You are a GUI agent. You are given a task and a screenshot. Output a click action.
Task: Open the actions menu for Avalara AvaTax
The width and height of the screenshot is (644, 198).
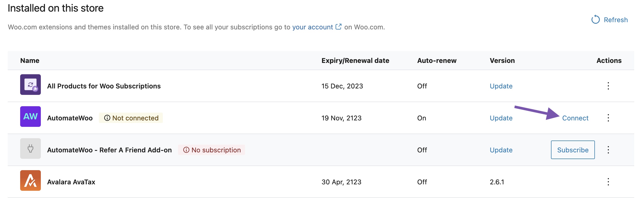[609, 181]
